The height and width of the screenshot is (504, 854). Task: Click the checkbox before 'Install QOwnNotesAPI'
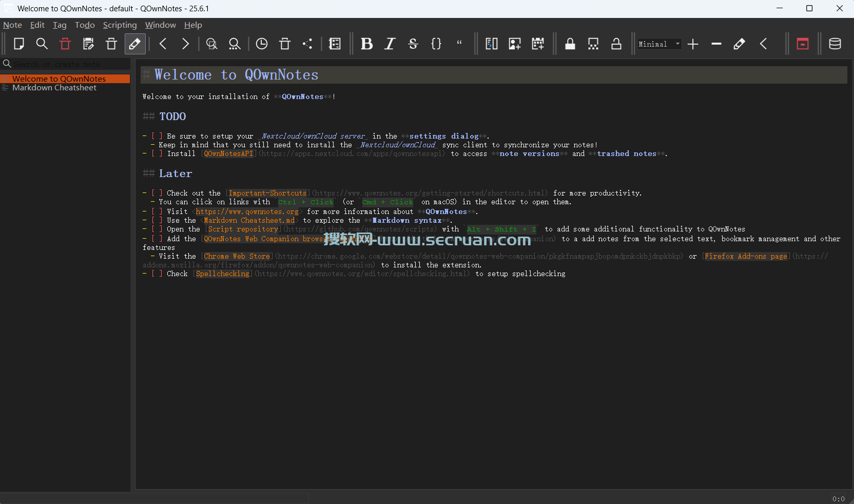pyautogui.click(x=157, y=153)
